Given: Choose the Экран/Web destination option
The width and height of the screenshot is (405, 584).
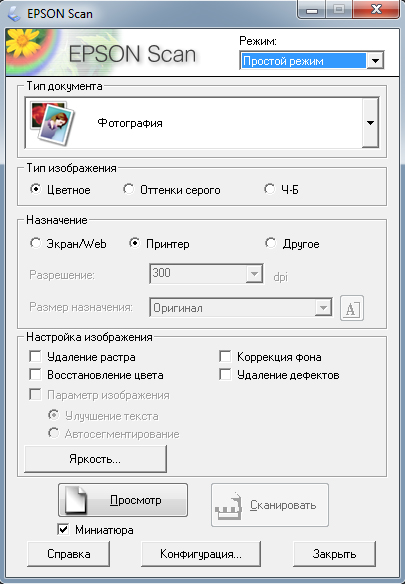Looking at the screenshot, I should pyautogui.click(x=35, y=243).
